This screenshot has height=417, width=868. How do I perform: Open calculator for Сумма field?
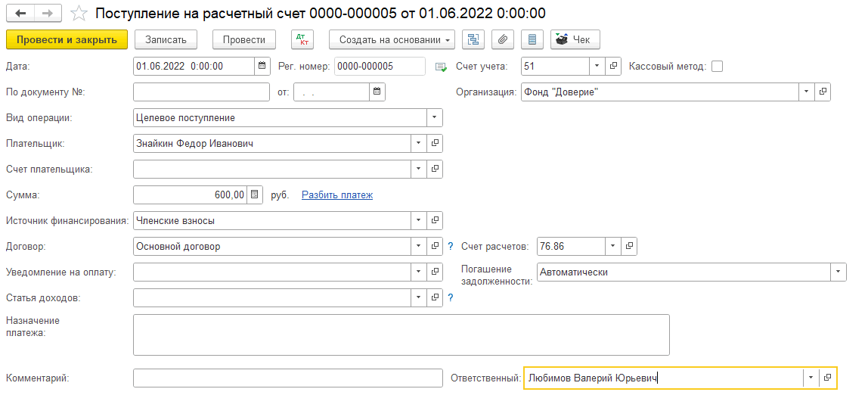(x=255, y=194)
